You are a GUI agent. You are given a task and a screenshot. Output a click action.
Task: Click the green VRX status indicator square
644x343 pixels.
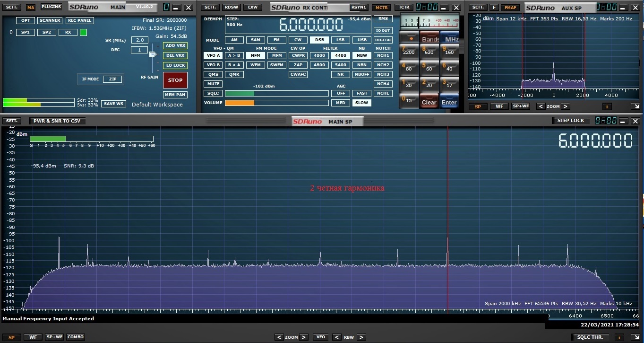tap(83, 32)
